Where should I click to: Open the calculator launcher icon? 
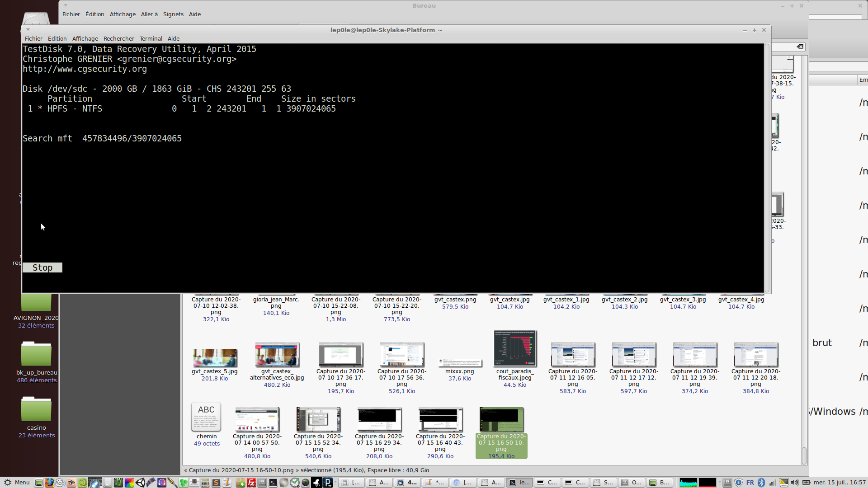(205, 483)
